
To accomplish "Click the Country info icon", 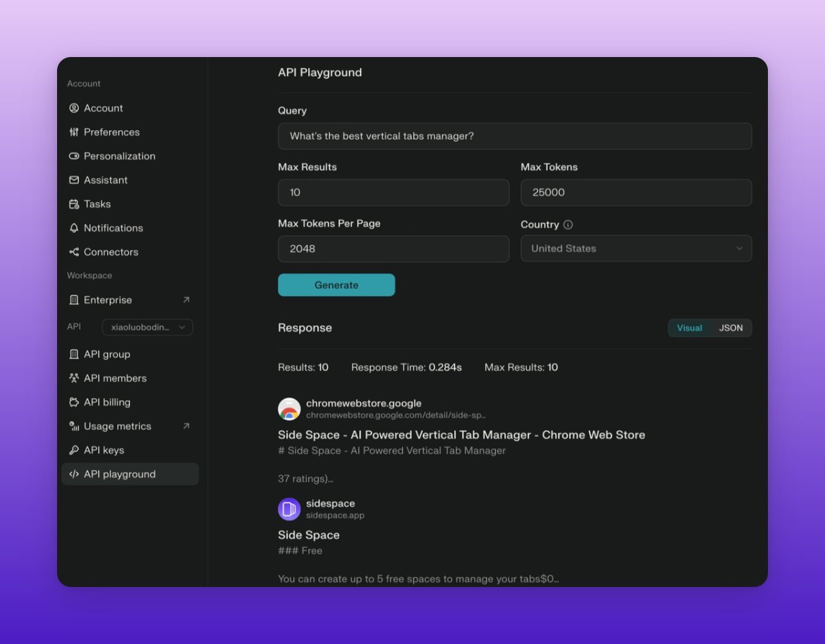I will (568, 225).
